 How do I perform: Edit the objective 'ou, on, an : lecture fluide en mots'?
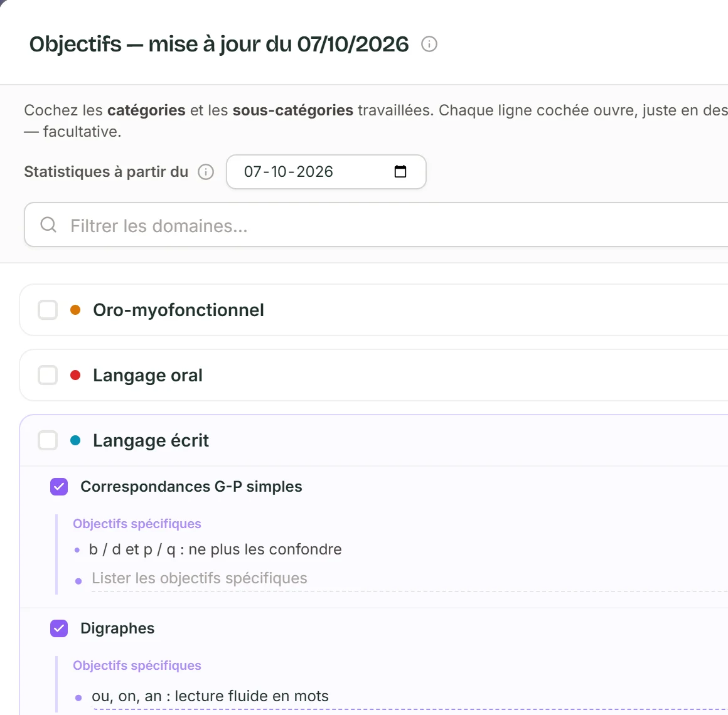(409, 696)
